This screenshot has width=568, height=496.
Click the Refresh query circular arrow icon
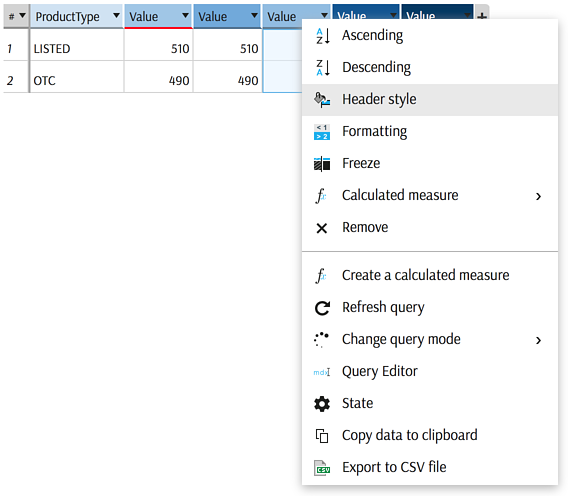click(322, 308)
